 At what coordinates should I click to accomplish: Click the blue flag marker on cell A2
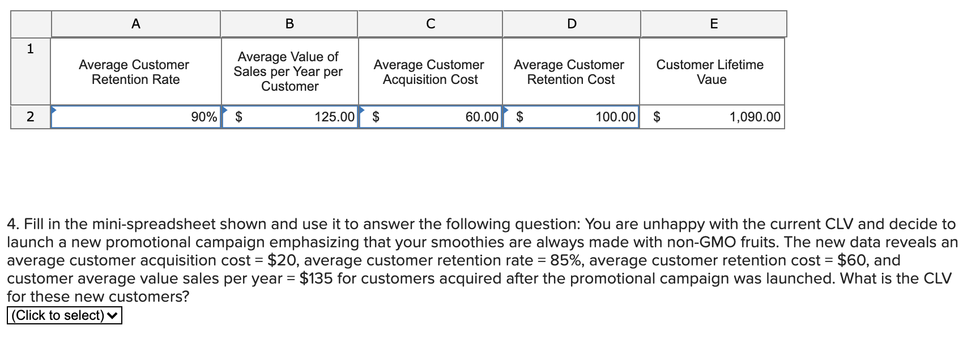[54, 109]
